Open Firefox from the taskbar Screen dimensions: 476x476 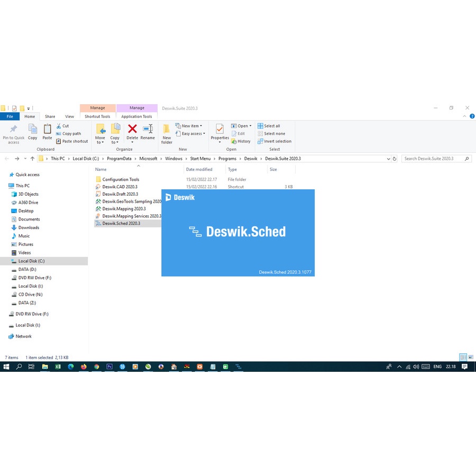coord(84,367)
